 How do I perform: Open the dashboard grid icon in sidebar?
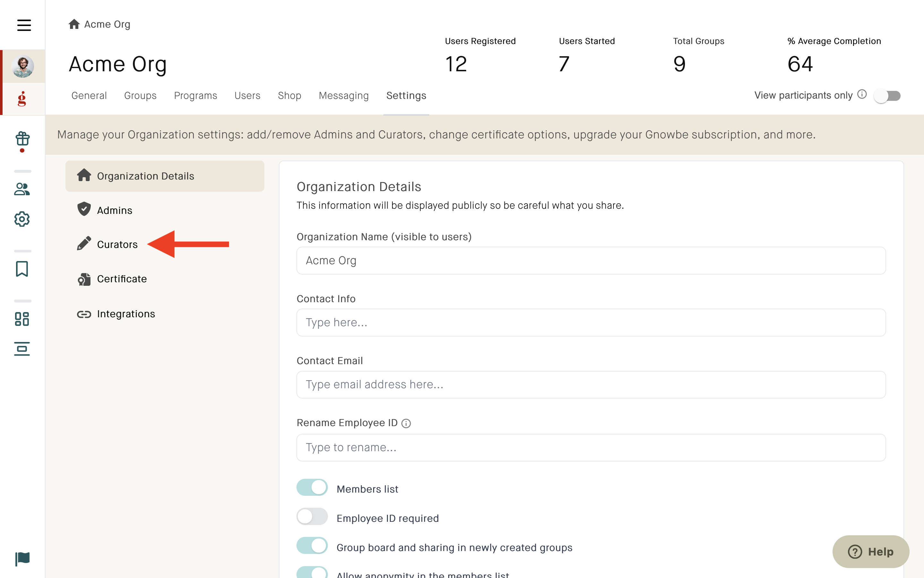(x=22, y=319)
